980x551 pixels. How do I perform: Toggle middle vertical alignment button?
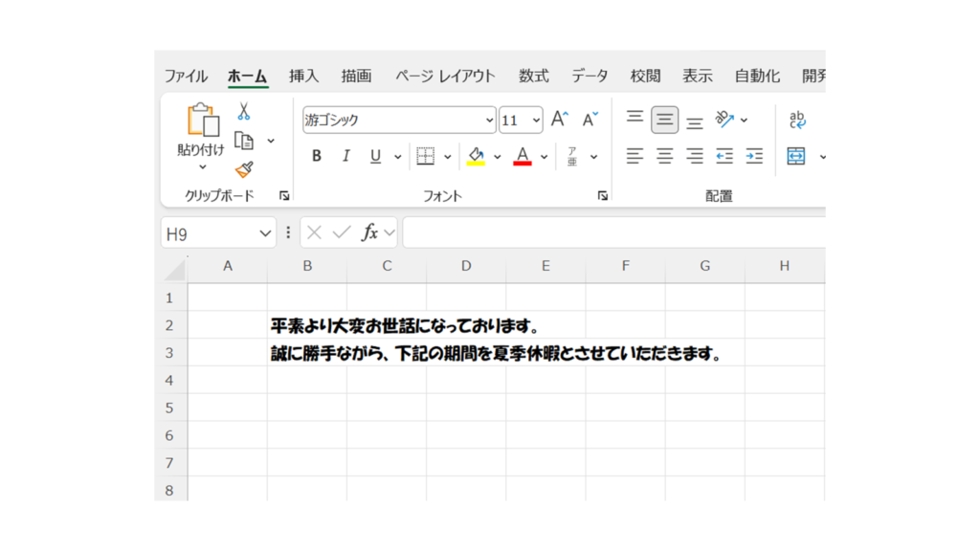(665, 120)
